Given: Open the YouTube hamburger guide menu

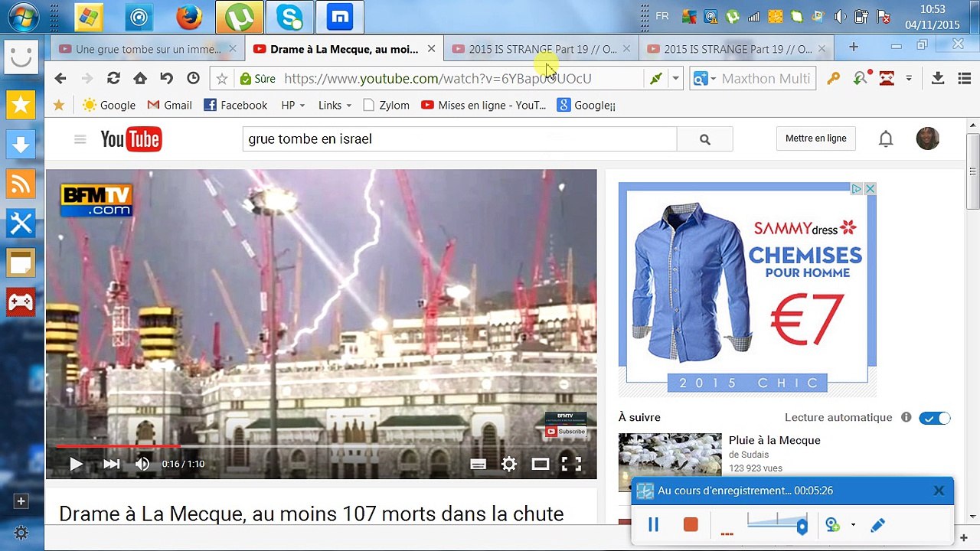Looking at the screenshot, I should [80, 139].
